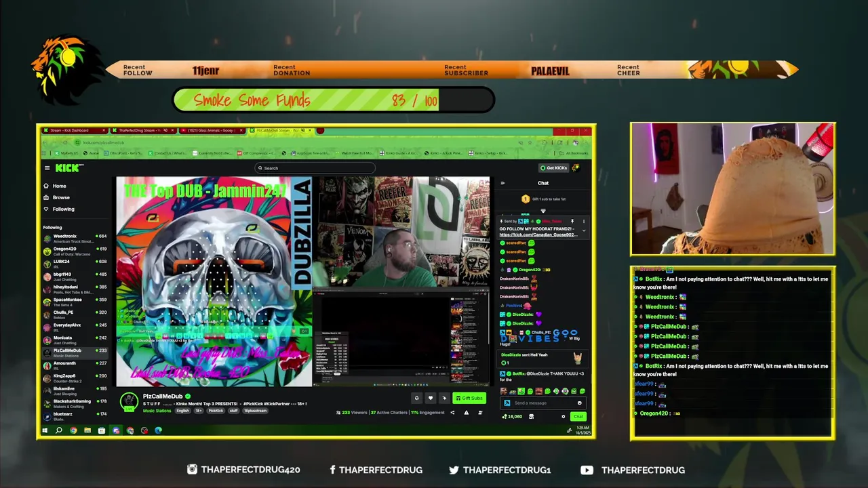Select Amouranth channel in Following list
The image size is (868, 488).
click(75, 365)
